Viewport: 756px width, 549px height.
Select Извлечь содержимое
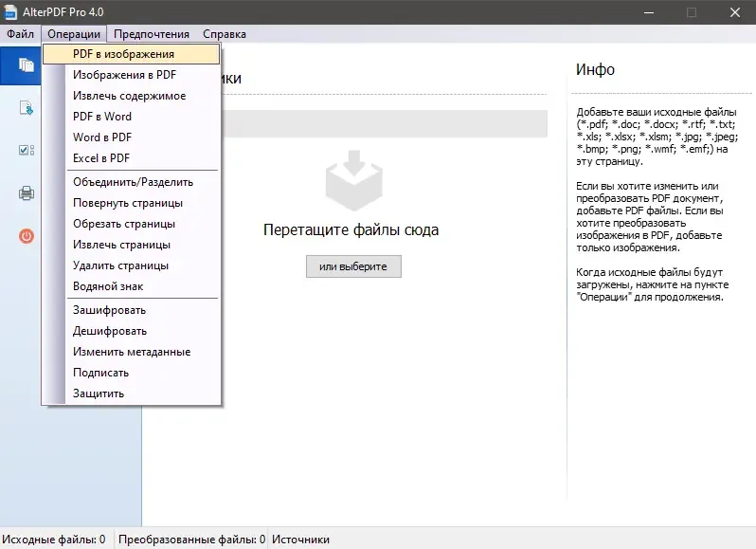(131, 96)
